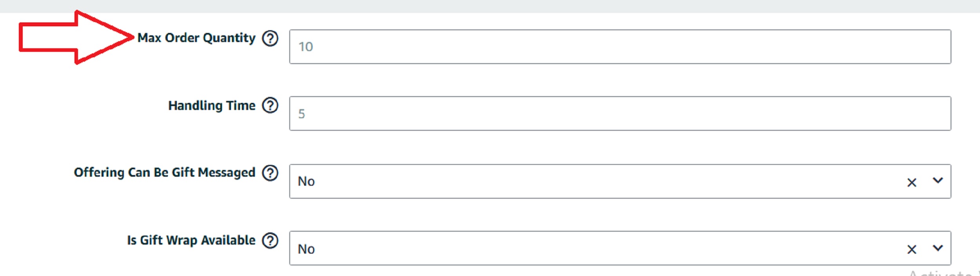The width and height of the screenshot is (980, 276).
Task: Click the placeholder 10 in the quantity field
Action: pos(306,47)
